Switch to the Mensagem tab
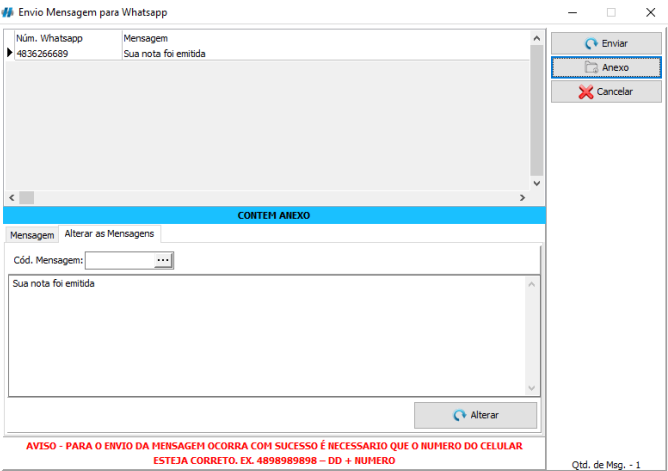668x471 pixels. coord(32,235)
